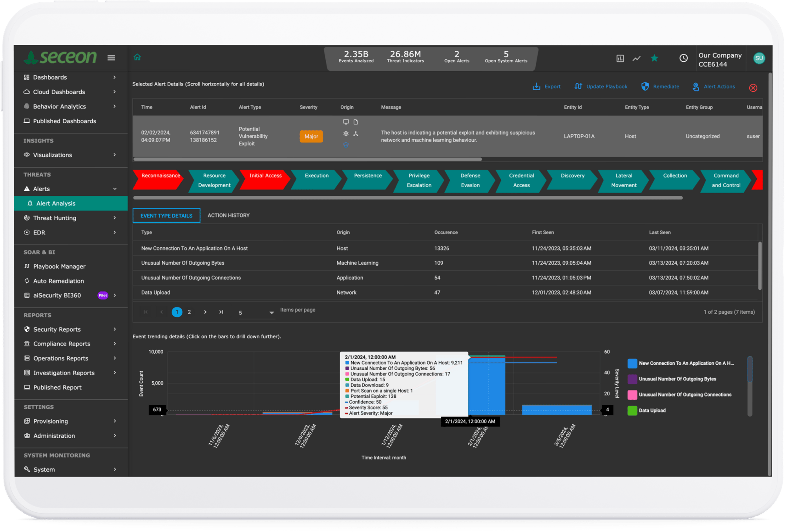Expand the Cloud Dashboards chevron
The height and width of the screenshot is (532, 785).
click(x=115, y=92)
